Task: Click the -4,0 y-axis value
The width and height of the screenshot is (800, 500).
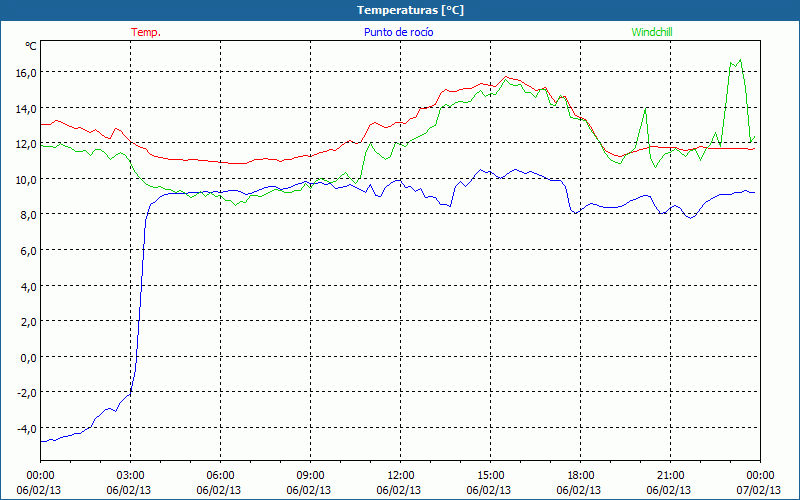Action: (x=26, y=429)
